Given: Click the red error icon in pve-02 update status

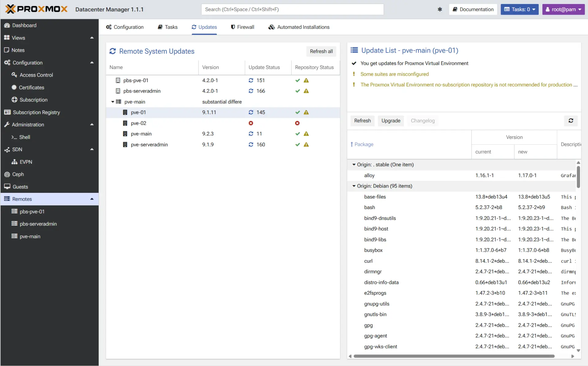Looking at the screenshot, I should click(x=251, y=123).
